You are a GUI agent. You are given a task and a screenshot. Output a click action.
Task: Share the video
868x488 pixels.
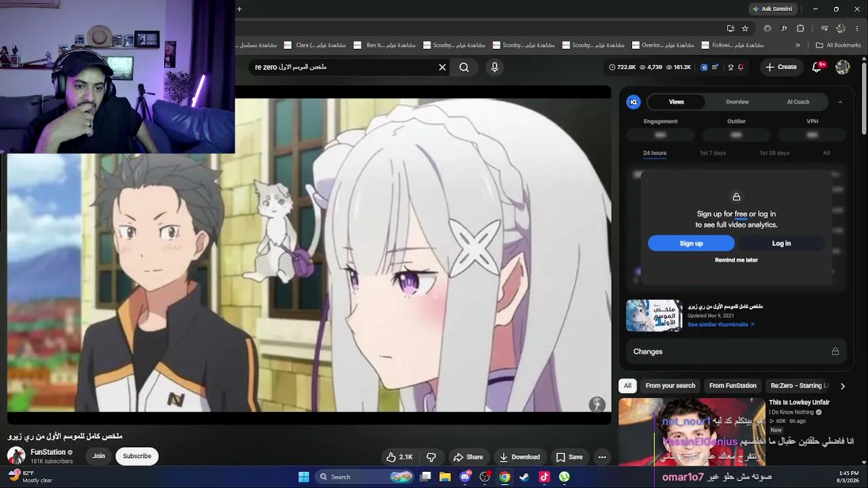(468, 457)
